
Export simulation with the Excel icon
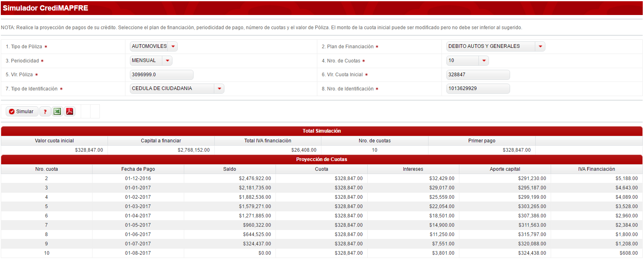pyautogui.click(x=57, y=112)
